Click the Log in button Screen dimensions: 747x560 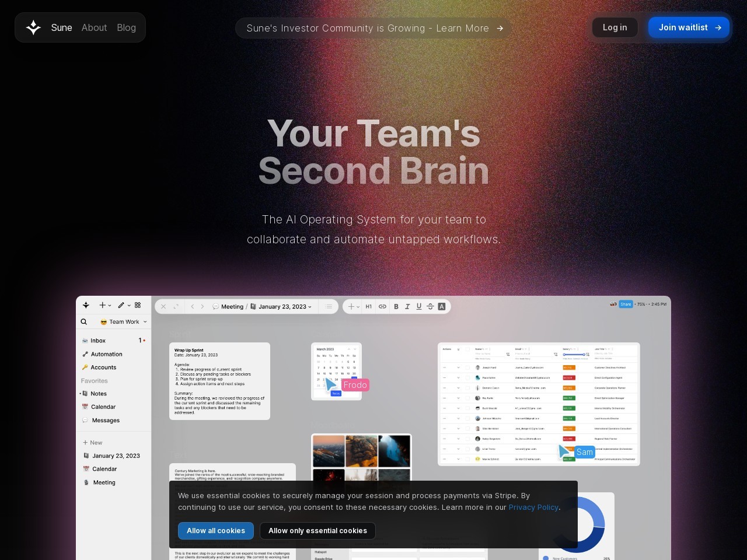pos(615,27)
